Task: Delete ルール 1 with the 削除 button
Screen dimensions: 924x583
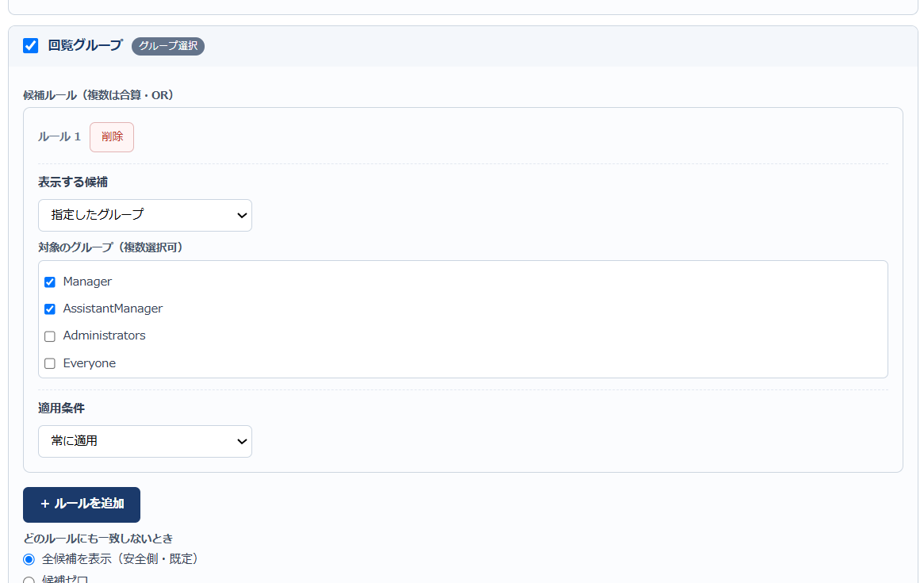Action: click(x=112, y=136)
